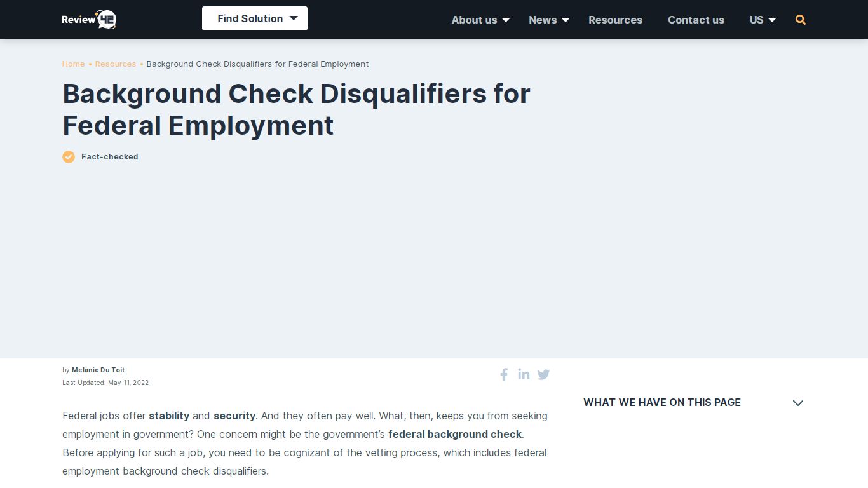Expand What We Have On This Page

point(693,402)
